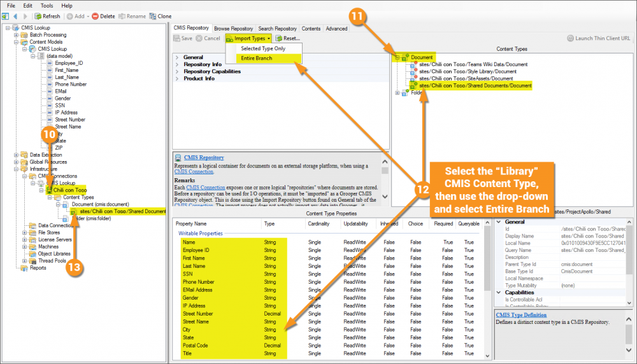Follow the CMIS Connection link under Remarks
Viewport: 637px width, 364px height.
click(206, 188)
